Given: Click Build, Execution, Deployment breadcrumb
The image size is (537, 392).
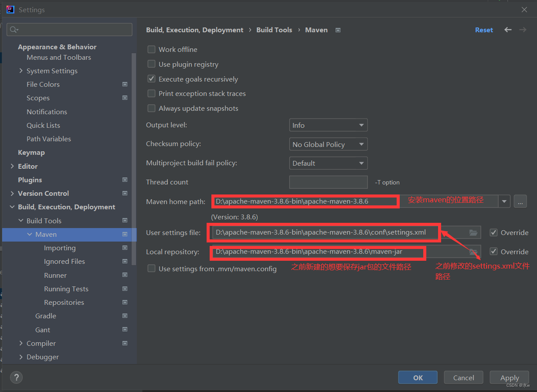Looking at the screenshot, I should click(195, 30).
